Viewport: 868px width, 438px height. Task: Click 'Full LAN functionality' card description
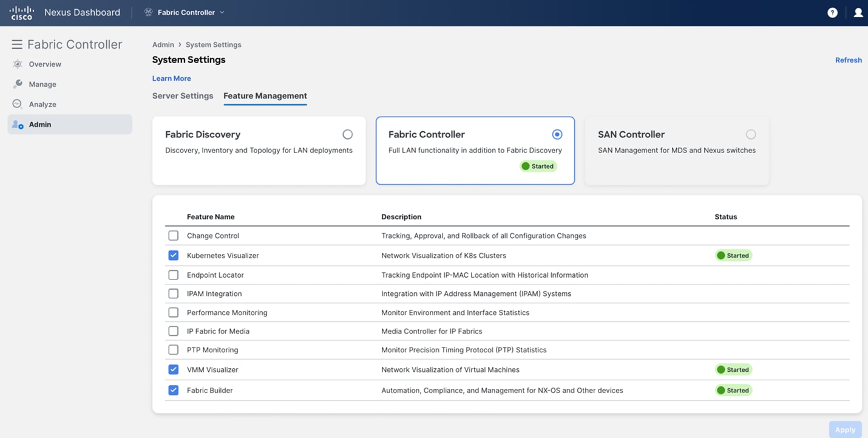tap(475, 150)
